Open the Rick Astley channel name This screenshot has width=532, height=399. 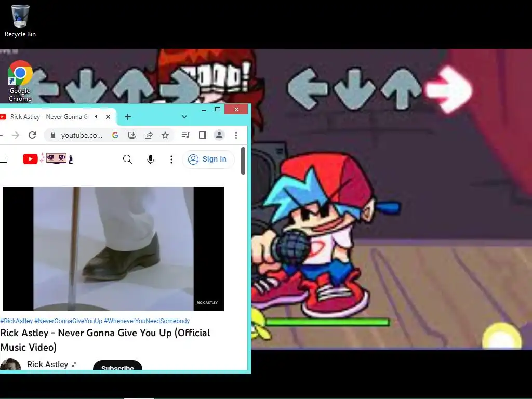(47, 364)
